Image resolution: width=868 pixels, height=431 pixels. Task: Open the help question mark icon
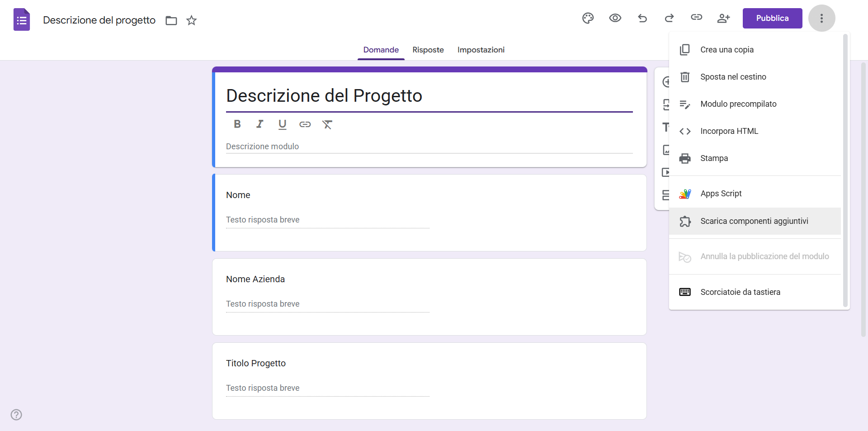[x=16, y=415]
